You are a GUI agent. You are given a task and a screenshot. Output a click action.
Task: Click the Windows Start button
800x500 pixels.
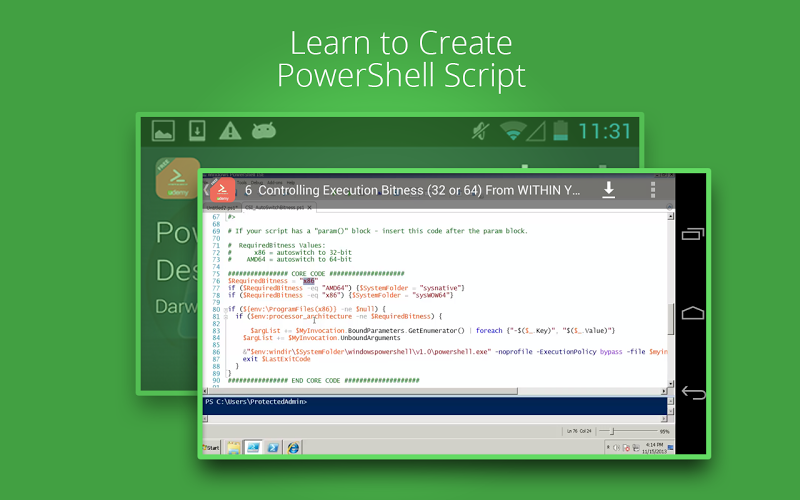coord(211,447)
